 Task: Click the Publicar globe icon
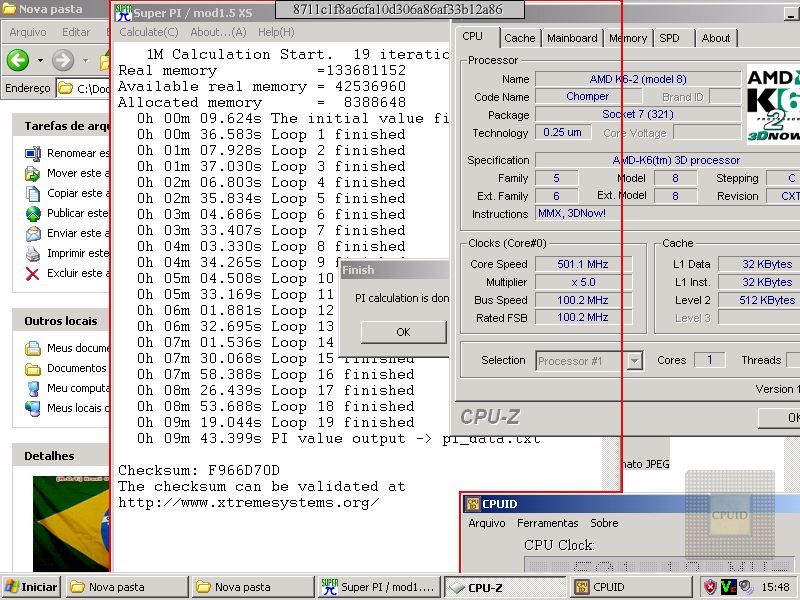tap(33, 213)
